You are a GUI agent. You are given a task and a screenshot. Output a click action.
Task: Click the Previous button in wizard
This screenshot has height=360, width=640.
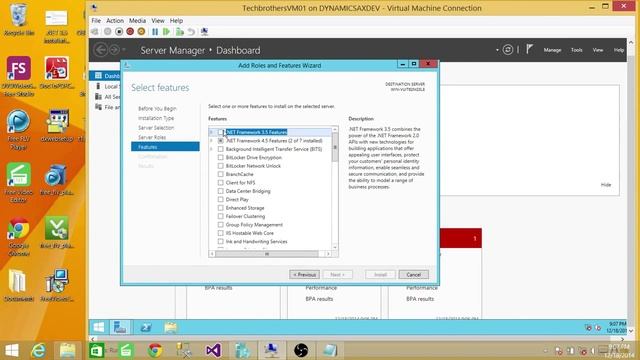click(304, 275)
